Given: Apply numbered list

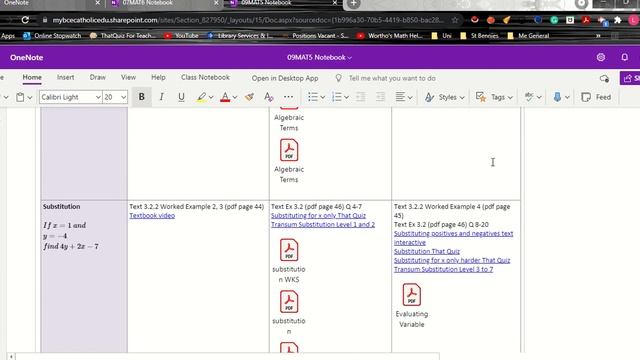Looking at the screenshot, I should [x=337, y=97].
